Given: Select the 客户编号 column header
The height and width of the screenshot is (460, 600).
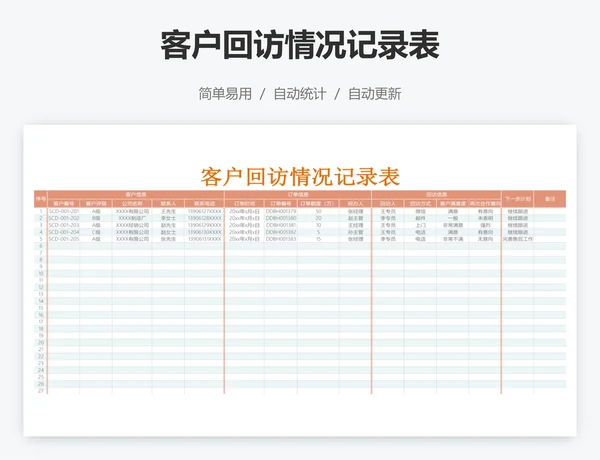Looking at the screenshot, I should [64, 204].
